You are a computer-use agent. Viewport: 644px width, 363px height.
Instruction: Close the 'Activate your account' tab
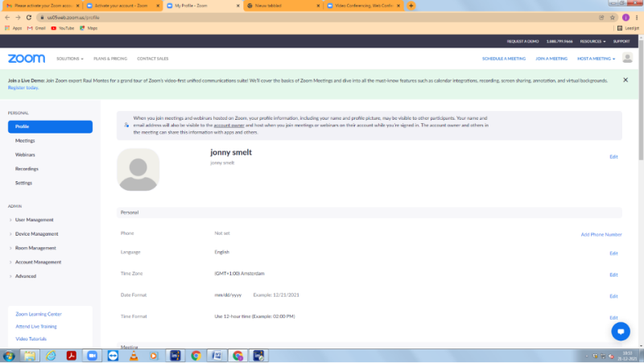tap(158, 6)
